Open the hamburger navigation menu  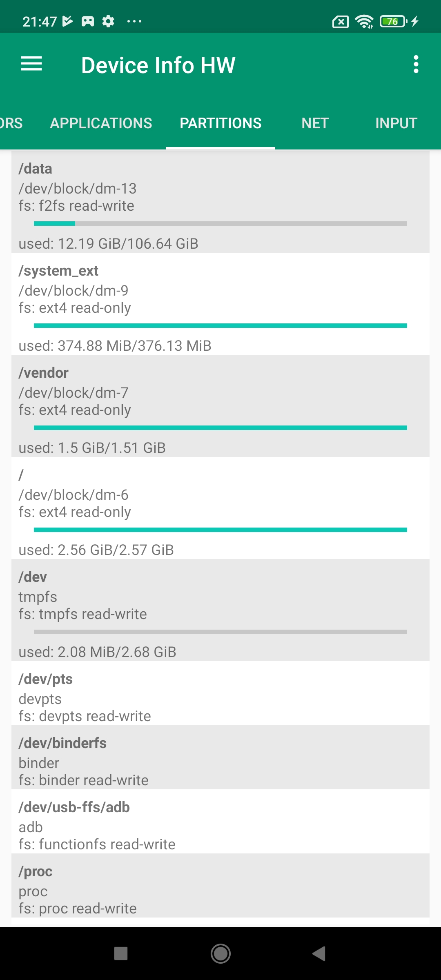(x=31, y=64)
